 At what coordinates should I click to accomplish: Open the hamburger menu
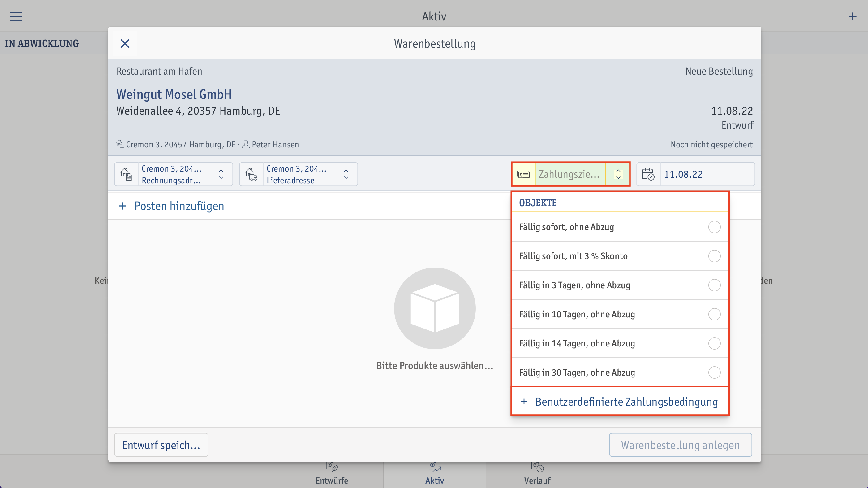point(16,16)
